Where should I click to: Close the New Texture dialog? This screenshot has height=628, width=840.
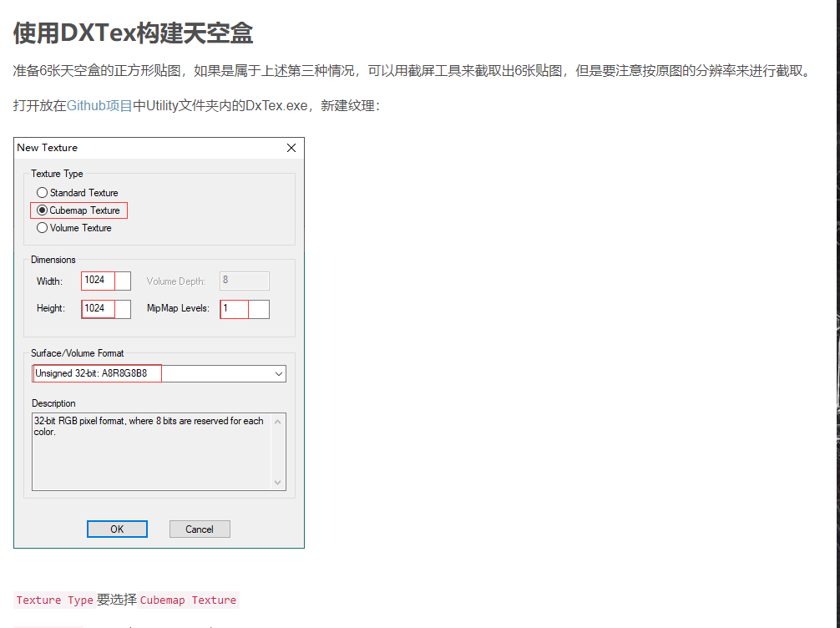pos(291,148)
